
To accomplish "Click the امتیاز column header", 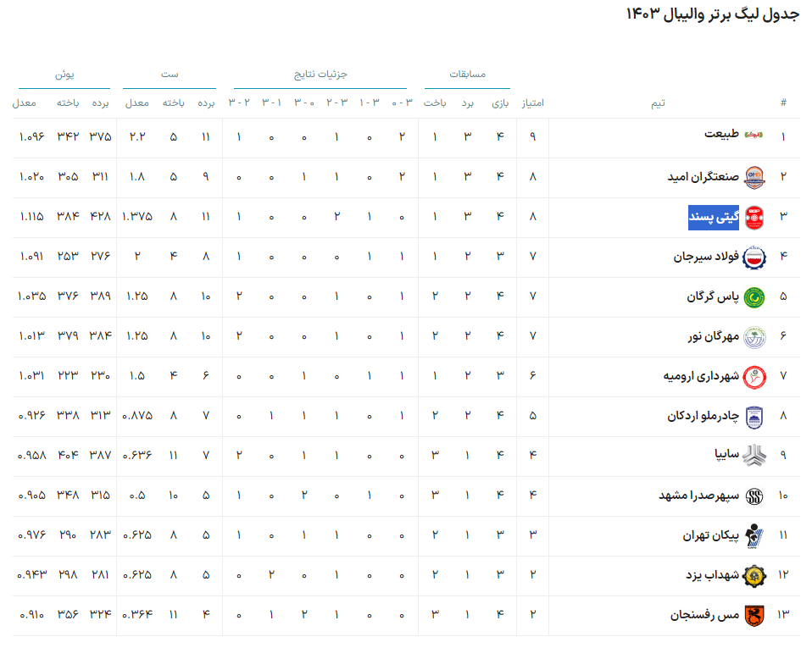I will tap(533, 103).
